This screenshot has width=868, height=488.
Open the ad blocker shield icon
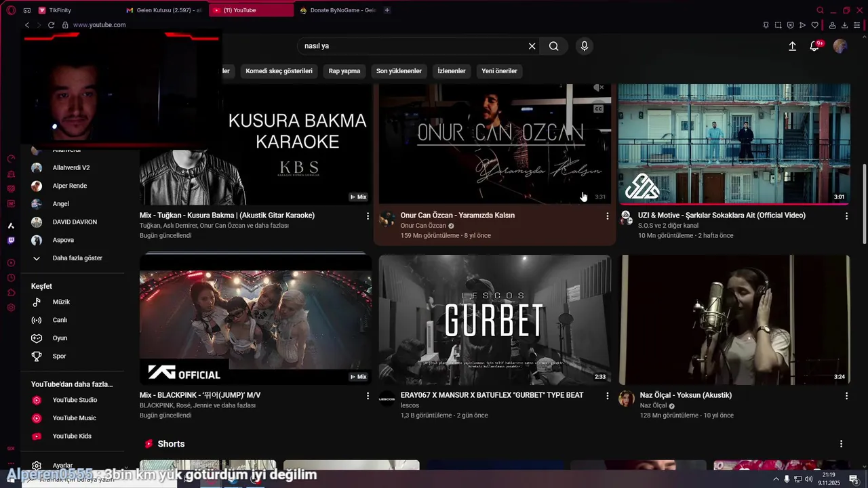790,25
